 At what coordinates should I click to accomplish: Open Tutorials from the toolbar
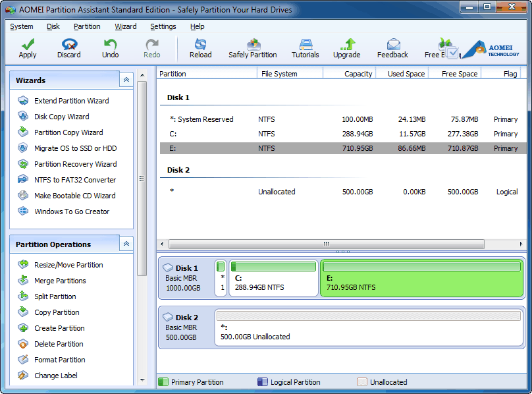tap(305, 47)
